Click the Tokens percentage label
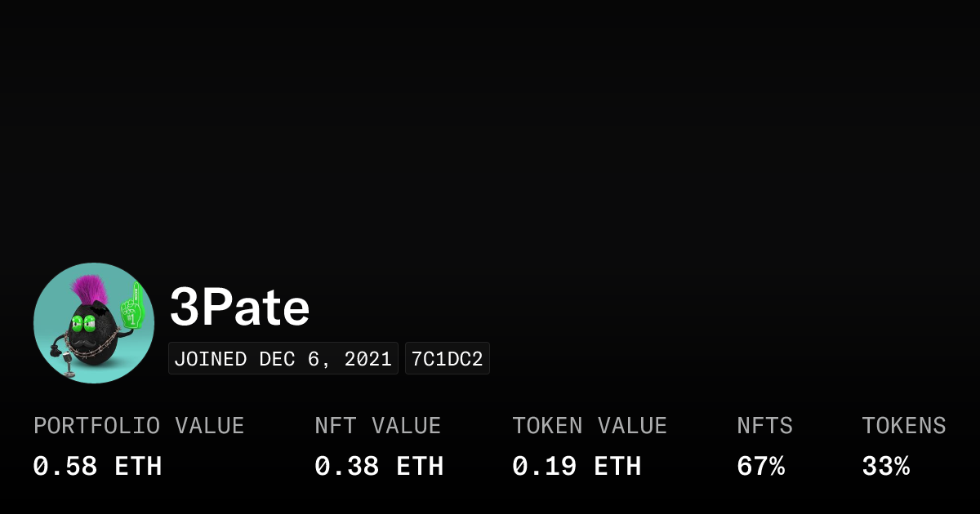Screen dimensions: 980x514 click(x=903, y=426)
